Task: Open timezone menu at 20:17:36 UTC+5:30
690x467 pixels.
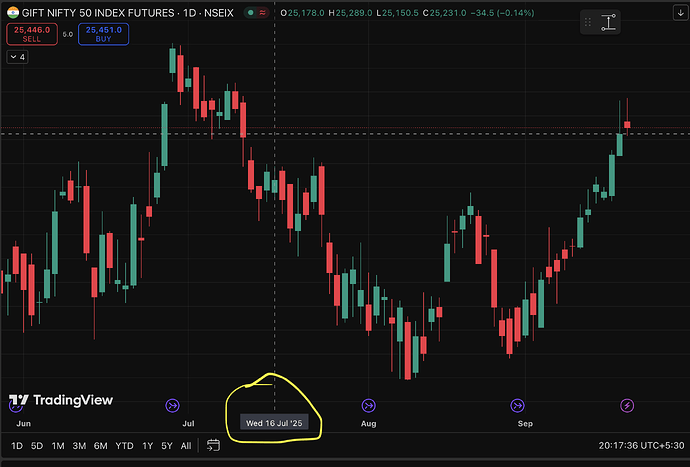Action: [641, 446]
